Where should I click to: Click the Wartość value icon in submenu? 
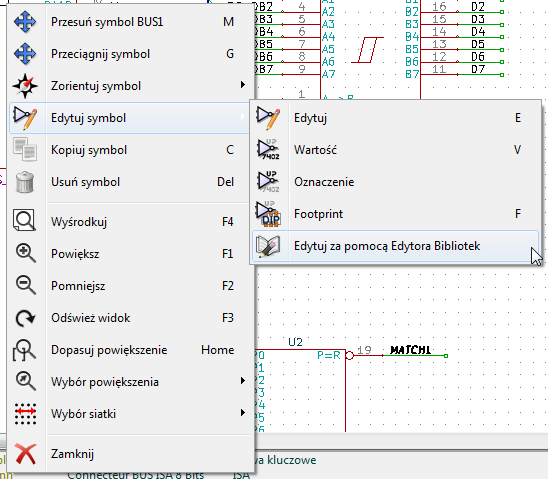click(268, 150)
